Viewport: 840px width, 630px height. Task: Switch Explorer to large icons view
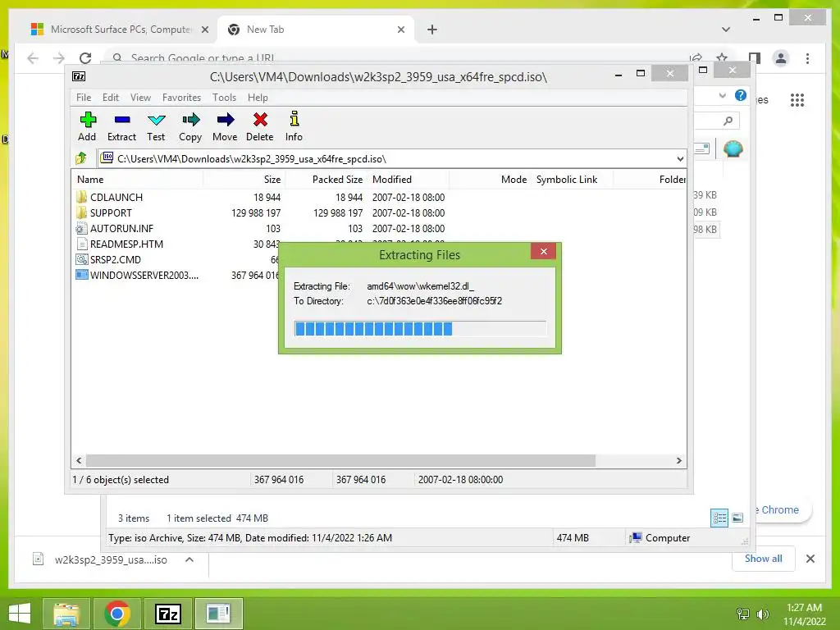737,518
